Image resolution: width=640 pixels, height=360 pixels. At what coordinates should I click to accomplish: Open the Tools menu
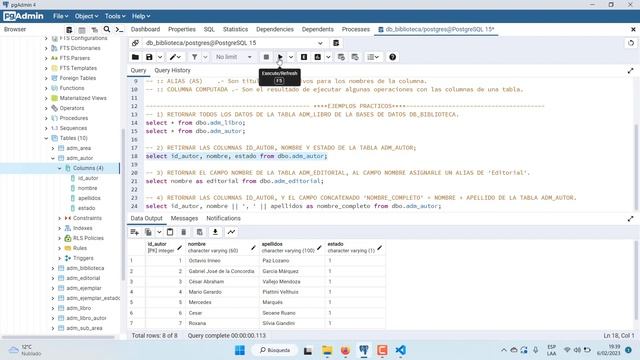115,16
